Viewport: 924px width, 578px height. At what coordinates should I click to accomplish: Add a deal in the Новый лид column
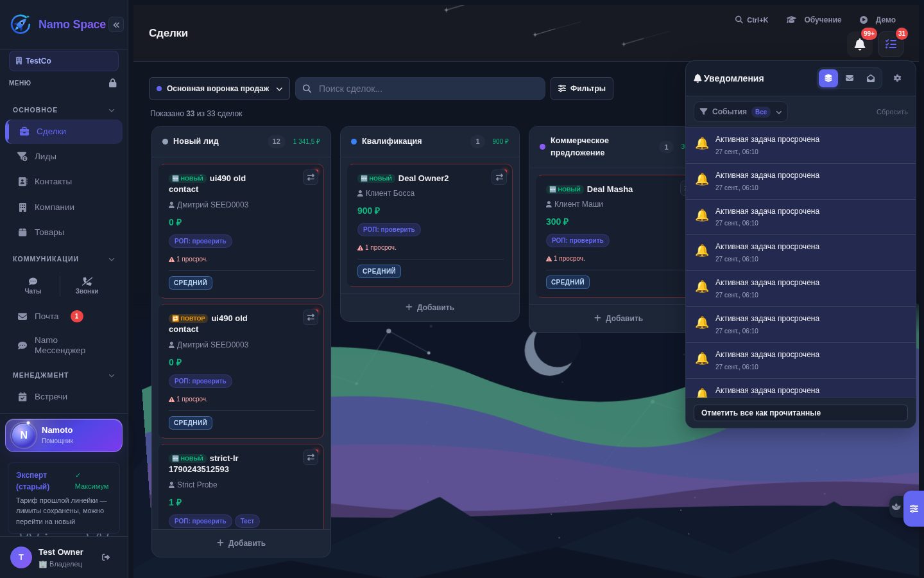pyautogui.click(x=241, y=543)
